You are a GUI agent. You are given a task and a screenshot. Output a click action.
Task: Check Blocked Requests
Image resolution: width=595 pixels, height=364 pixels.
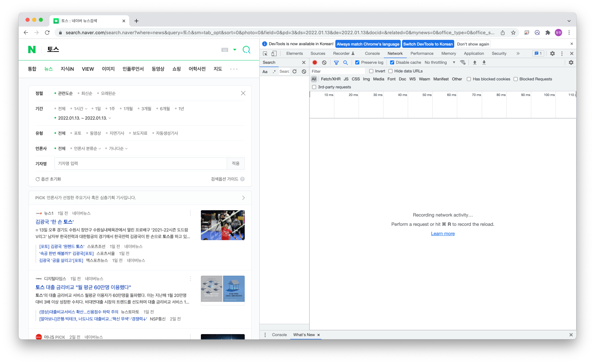click(516, 79)
